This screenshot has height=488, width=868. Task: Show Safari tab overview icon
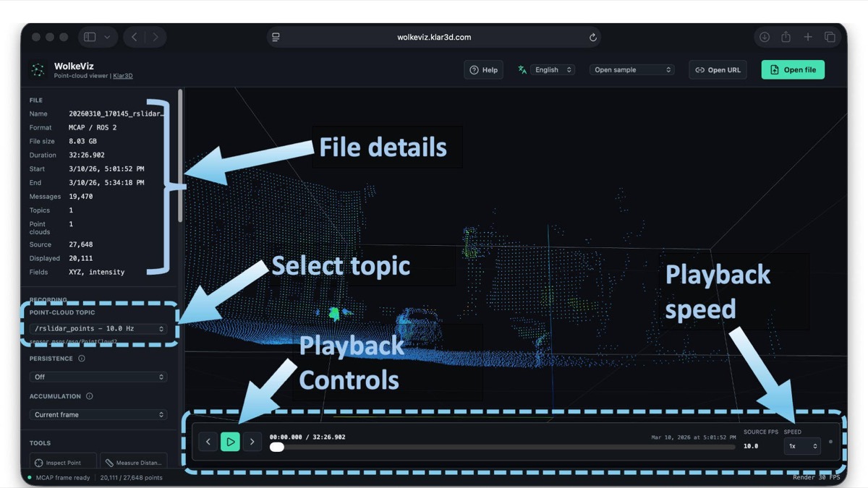830,37
